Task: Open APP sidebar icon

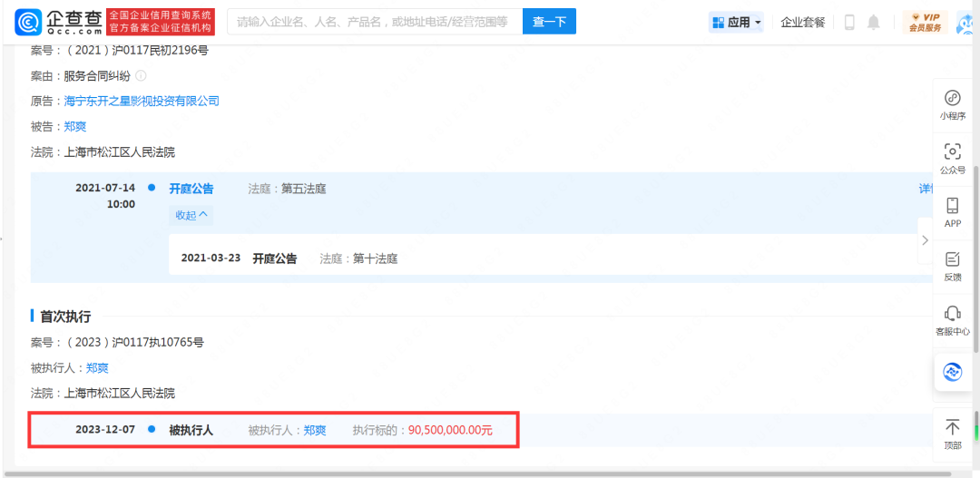Action: point(952,212)
